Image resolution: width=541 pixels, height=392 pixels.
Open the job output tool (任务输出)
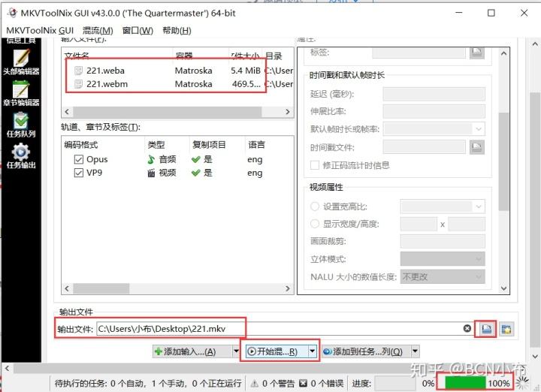(21, 156)
